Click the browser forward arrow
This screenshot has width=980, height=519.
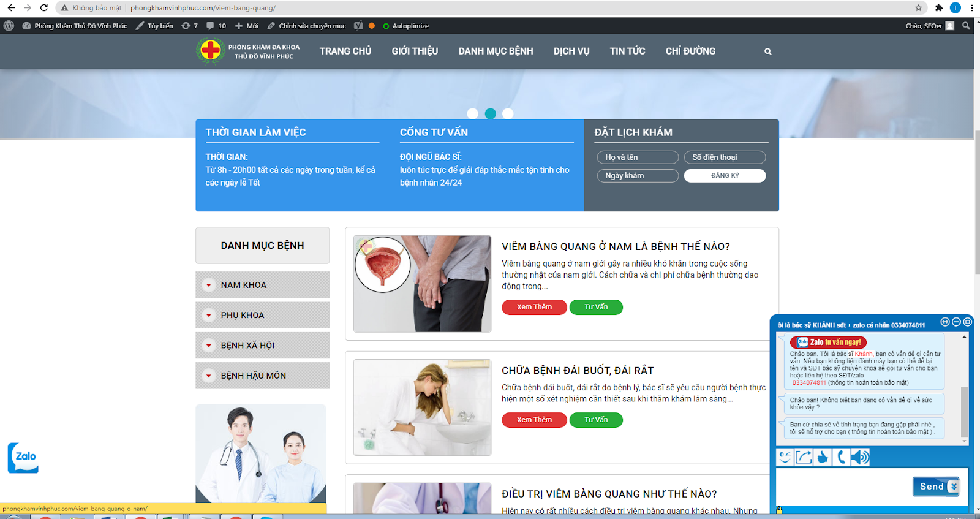pos(28,8)
